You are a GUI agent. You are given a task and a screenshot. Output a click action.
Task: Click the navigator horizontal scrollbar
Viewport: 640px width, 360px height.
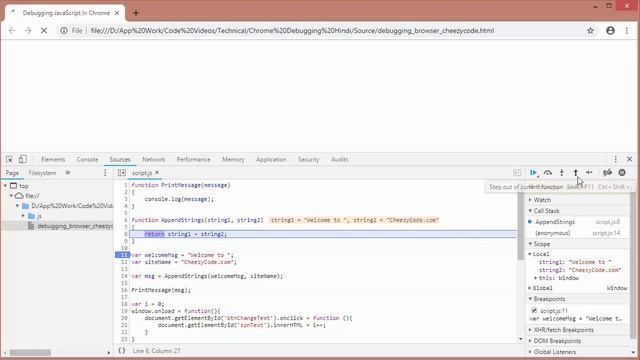click(x=30, y=352)
